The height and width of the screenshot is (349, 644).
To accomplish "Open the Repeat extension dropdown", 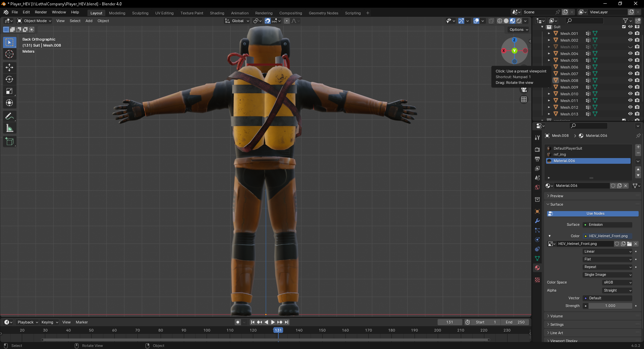I will click(x=608, y=267).
